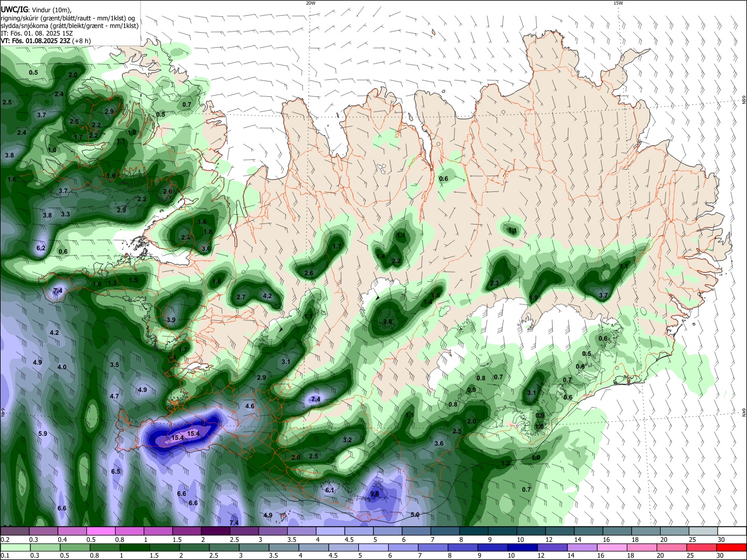Pick the darkest purple 2 swatch in the upper legend
The width and height of the screenshot is (747, 560).
click(215, 531)
